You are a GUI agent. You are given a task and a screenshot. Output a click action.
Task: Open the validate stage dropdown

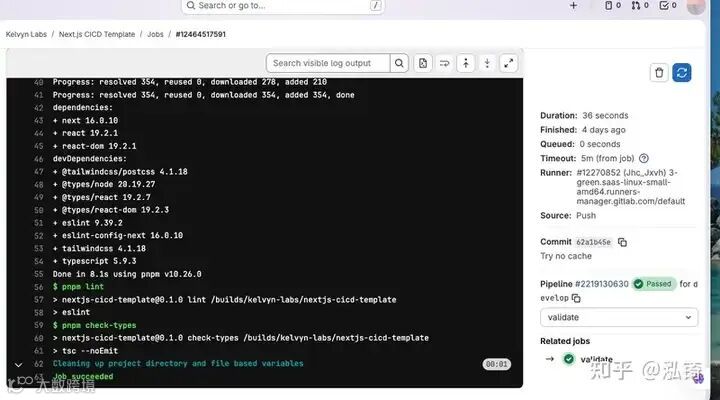(619, 317)
